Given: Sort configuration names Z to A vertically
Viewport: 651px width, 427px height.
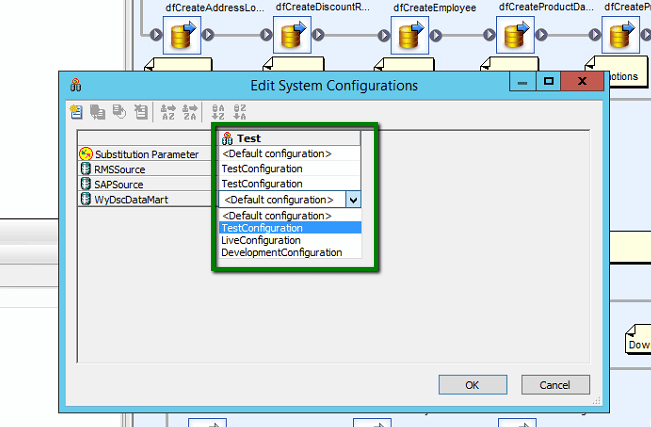Looking at the screenshot, I should (x=239, y=112).
